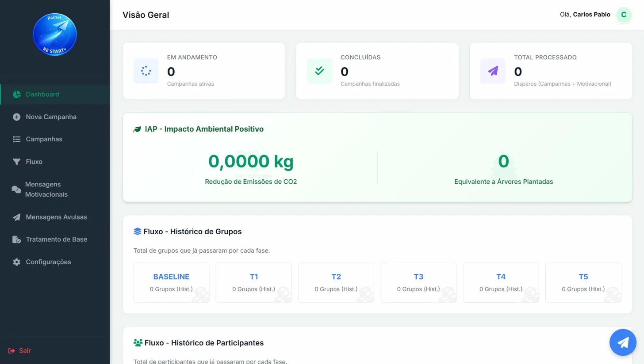The width and height of the screenshot is (644, 364).
Task: Click the send icon beside Mensagens Avulsas
Action: 16,217
